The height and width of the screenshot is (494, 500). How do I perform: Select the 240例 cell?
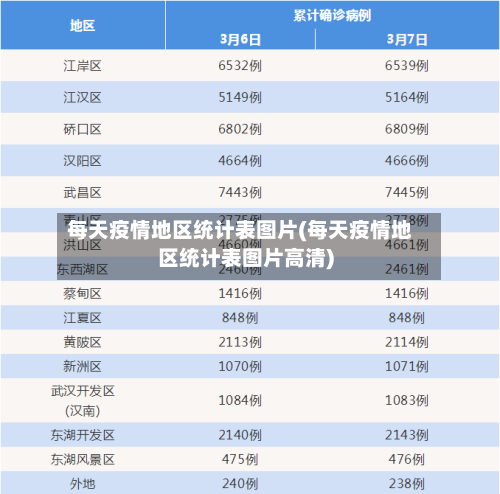click(240, 484)
